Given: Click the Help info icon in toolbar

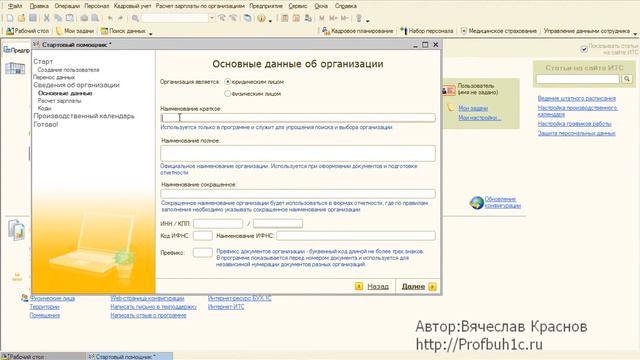Looking at the screenshot, I should pos(261,18).
